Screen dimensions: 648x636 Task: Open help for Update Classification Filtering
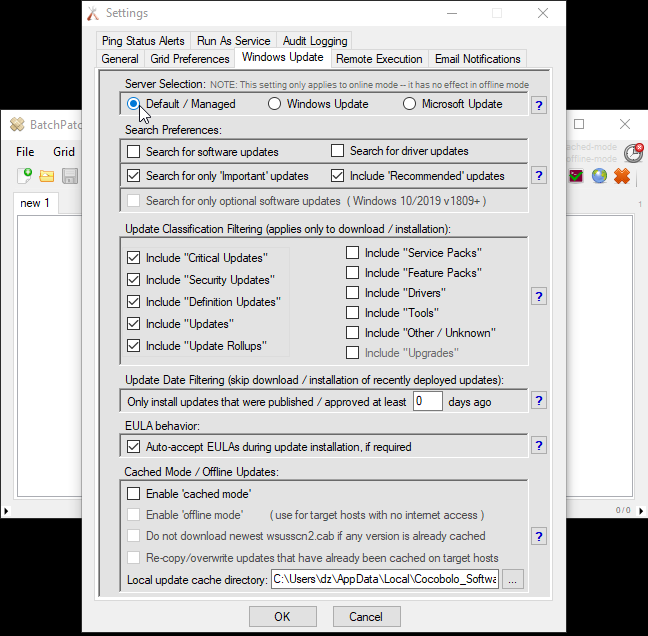(x=539, y=296)
